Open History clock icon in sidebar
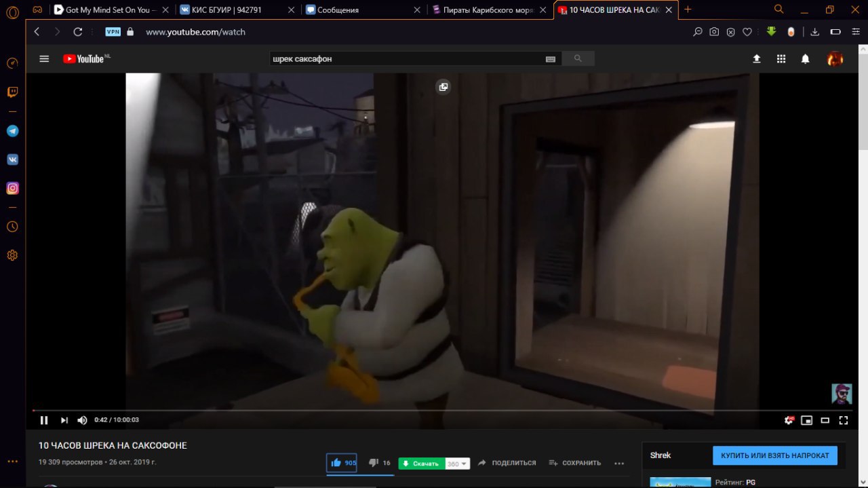868x488 pixels. [x=12, y=227]
